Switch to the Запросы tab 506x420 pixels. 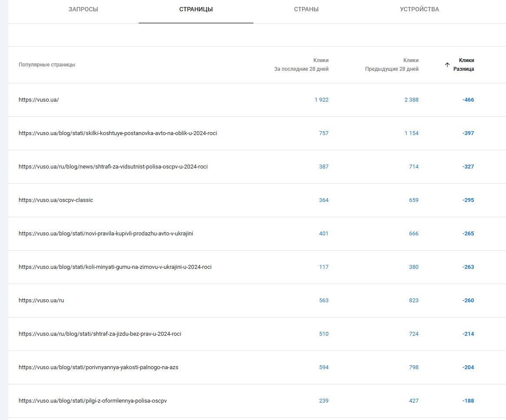pyautogui.click(x=83, y=10)
